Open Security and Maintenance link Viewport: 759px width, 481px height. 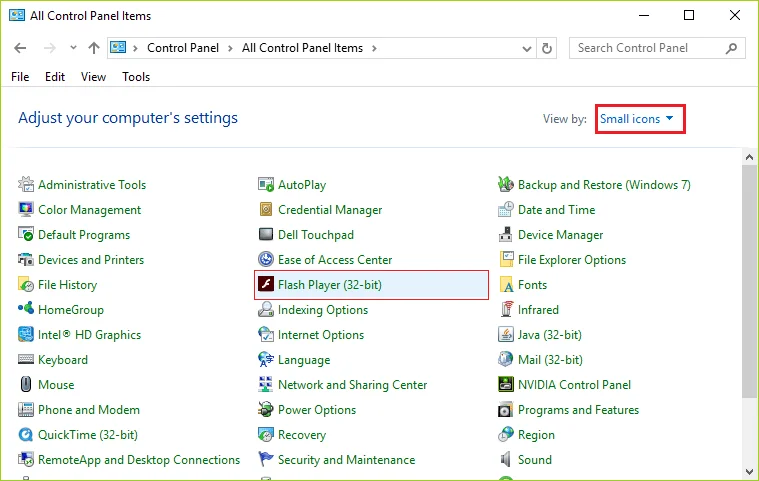346,460
